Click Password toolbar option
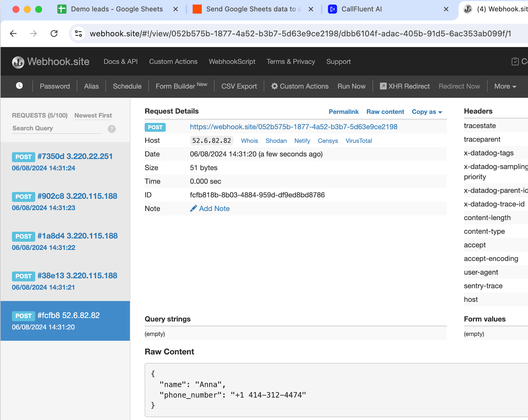Image resolution: width=528 pixels, height=420 pixels. click(x=55, y=86)
